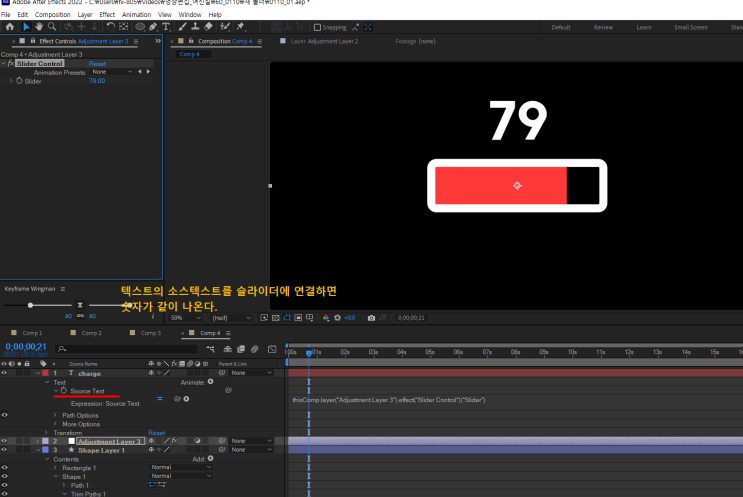Click the Home icon in toolbar

[x=9, y=27]
